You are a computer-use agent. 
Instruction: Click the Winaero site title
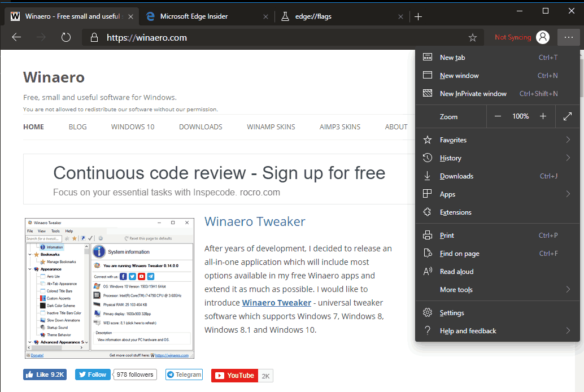54,77
